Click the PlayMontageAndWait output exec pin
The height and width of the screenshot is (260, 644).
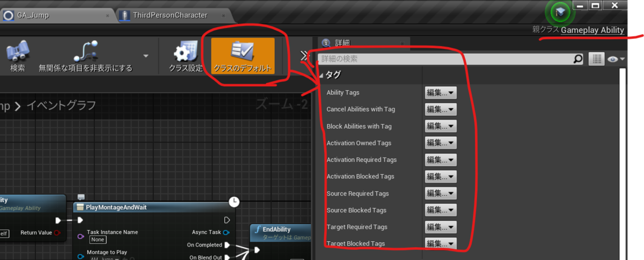(227, 220)
